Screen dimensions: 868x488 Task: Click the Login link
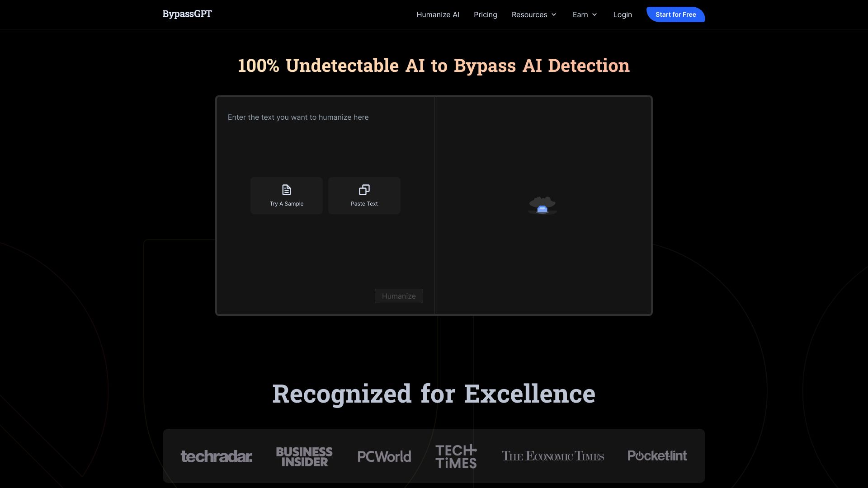coord(622,14)
